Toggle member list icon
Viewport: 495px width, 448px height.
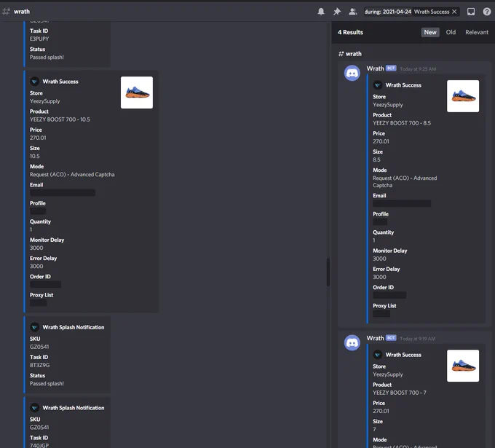(352, 12)
